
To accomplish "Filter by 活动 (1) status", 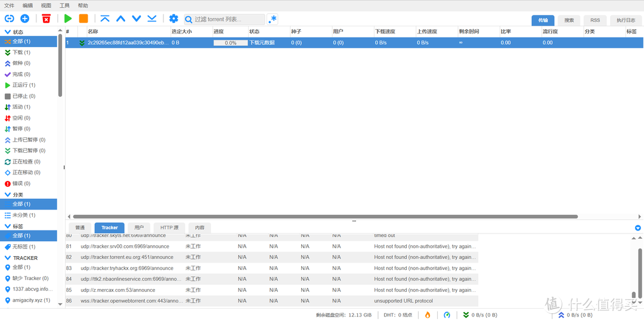I will (x=29, y=107).
